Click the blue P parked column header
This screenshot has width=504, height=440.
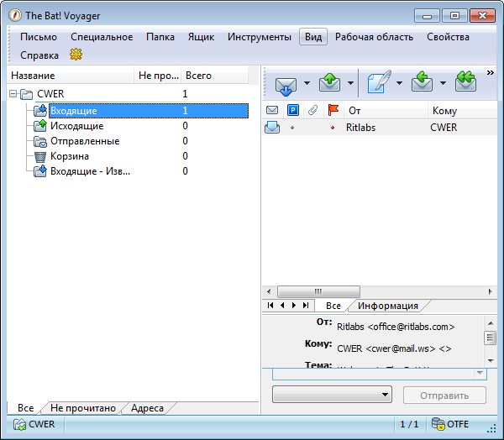point(292,111)
